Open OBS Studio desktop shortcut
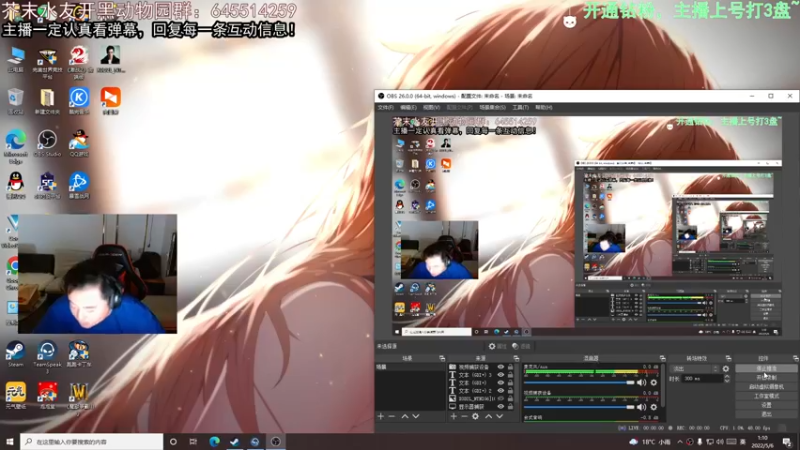The width and height of the screenshot is (800, 450). tap(47, 143)
